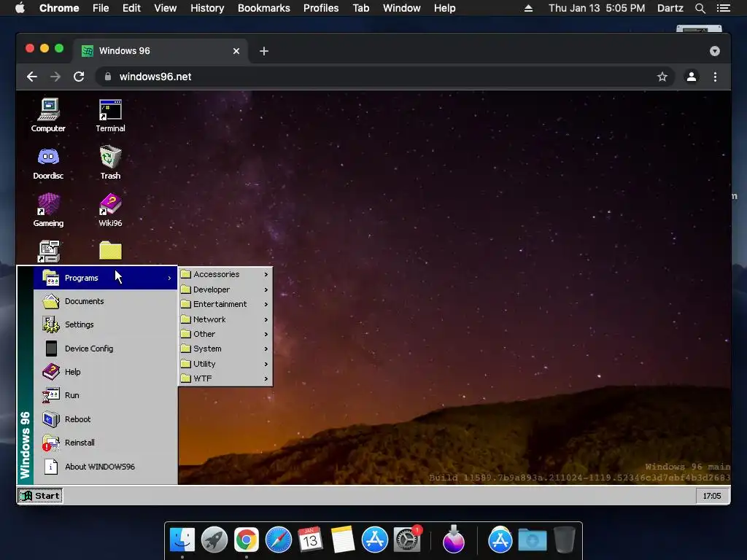The image size is (747, 560).
Task: Open the Wiki96 book icon
Action: [x=110, y=209]
